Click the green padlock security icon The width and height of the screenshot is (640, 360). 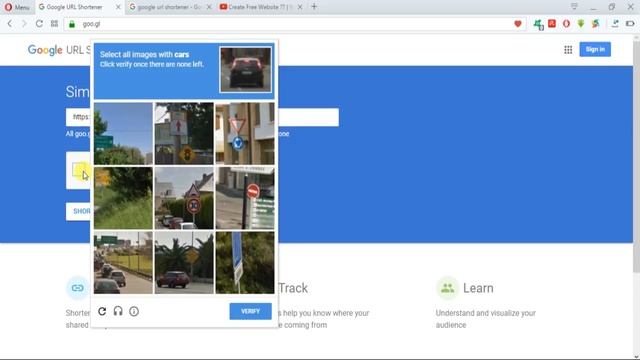[x=72, y=24]
